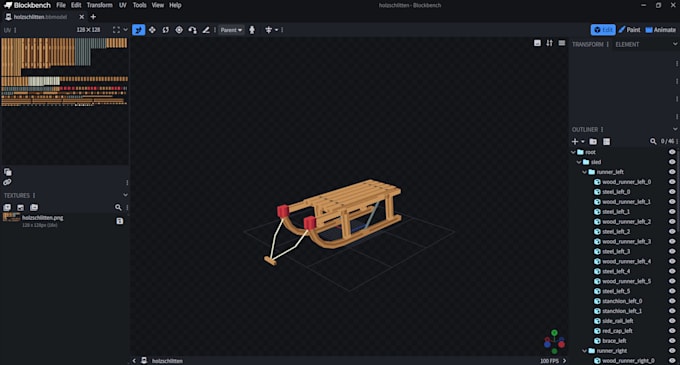Screen dimensions: 680x365
Task: Toggle outliner options grid icon
Action: [606, 142]
